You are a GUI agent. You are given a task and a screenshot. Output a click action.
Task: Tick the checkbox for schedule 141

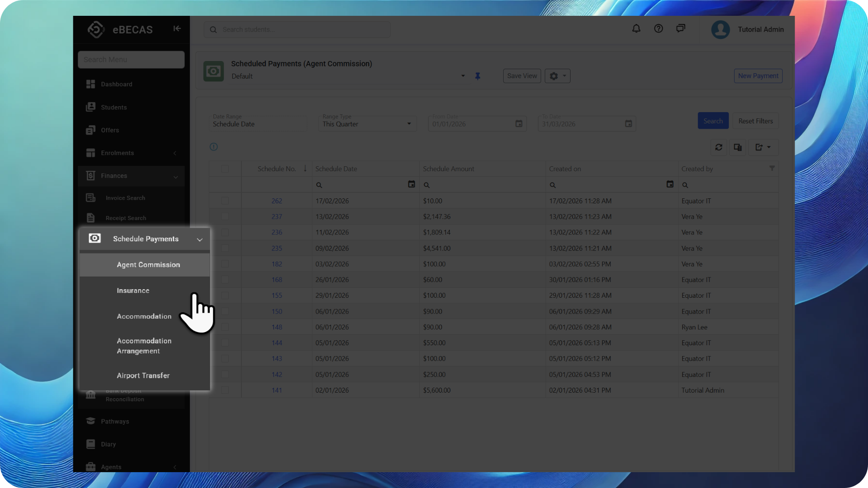(x=225, y=390)
